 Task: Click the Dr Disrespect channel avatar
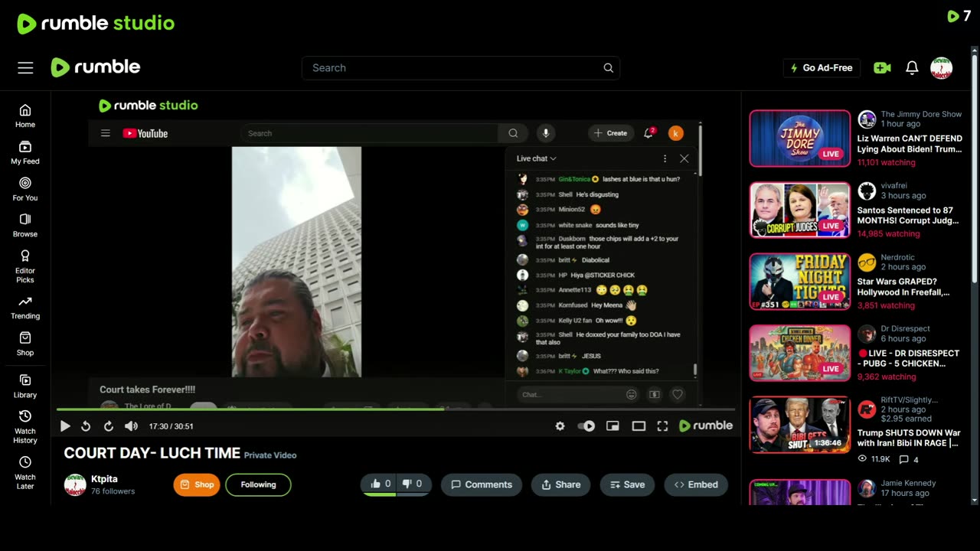tap(867, 334)
